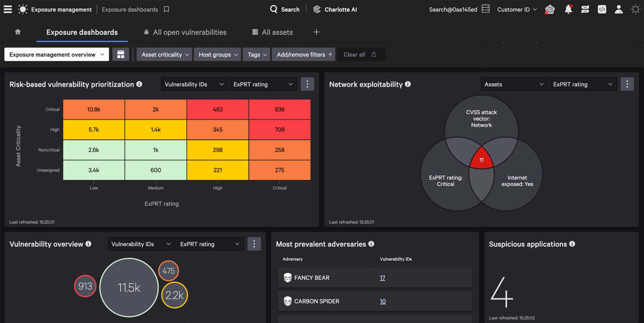Viewport: 644px width, 323px height.
Task: Open the threat graph radar icon
Action: (x=550, y=10)
